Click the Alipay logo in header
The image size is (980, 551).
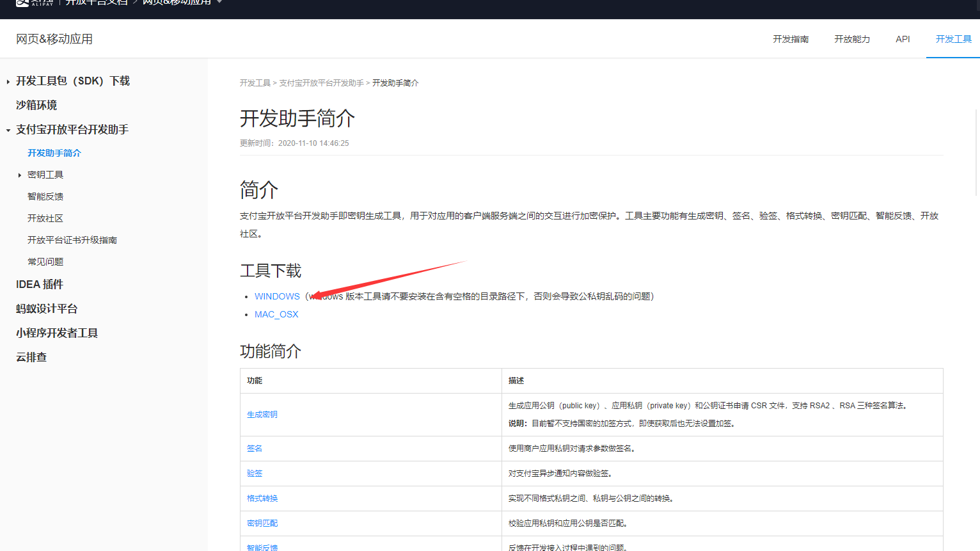click(35, 3)
